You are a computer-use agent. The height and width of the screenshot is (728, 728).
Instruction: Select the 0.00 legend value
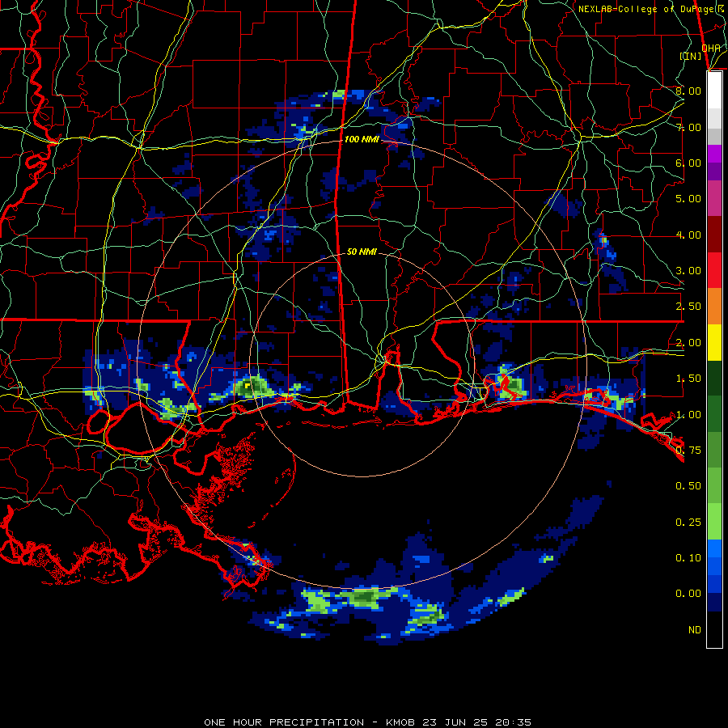point(688,594)
